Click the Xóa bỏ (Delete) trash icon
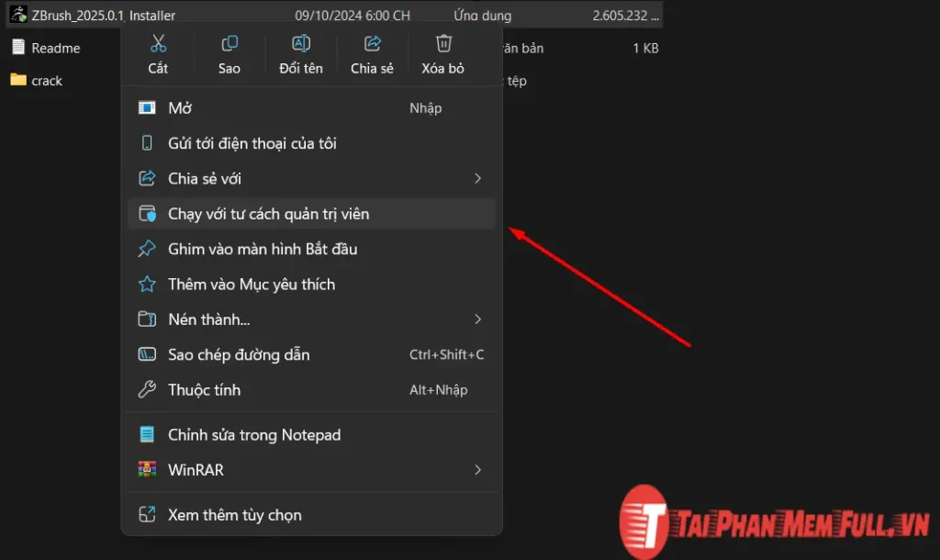The width and height of the screenshot is (940, 560). click(x=443, y=42)
